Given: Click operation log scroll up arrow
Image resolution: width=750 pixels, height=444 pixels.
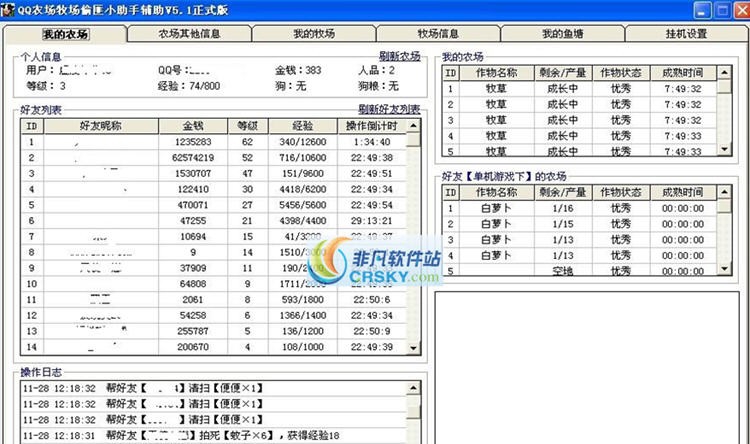Looking at the screenshot, I should point(413,388).
